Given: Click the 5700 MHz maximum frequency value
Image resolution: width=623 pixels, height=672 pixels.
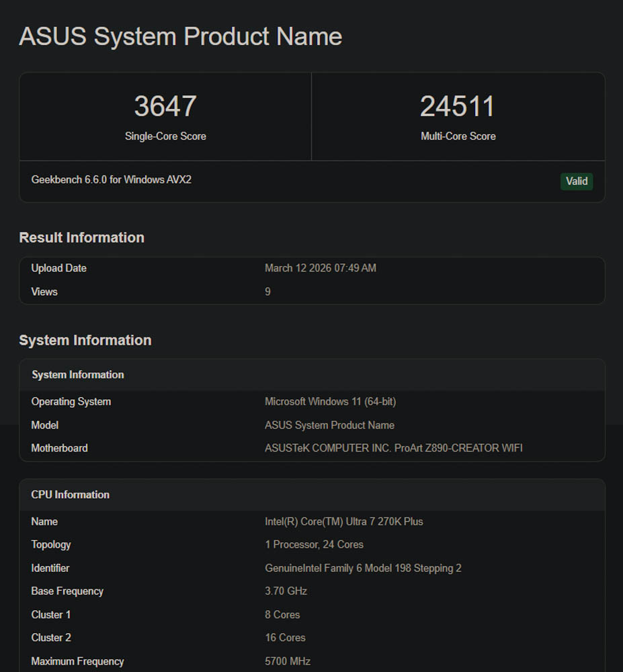Looking at the screenshot, I should pos(288,661).
